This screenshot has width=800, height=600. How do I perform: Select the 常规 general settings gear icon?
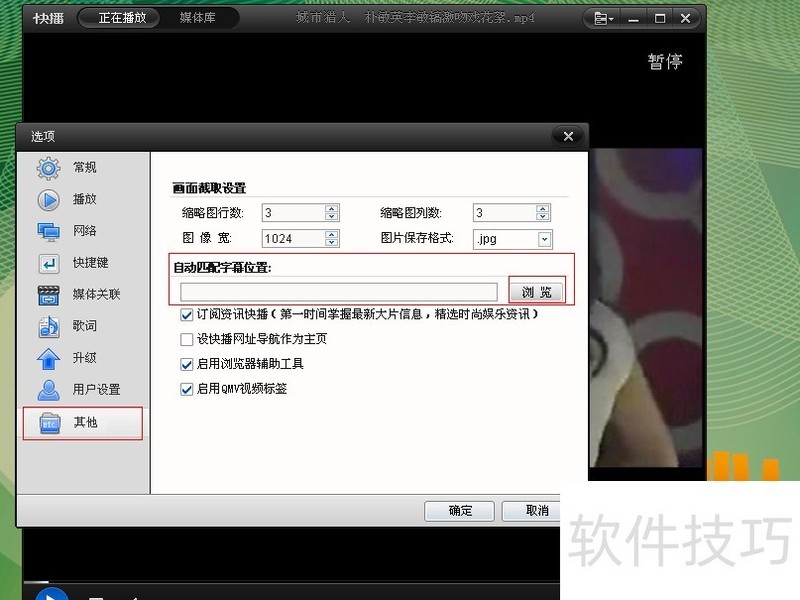click(x=47, y=168)
